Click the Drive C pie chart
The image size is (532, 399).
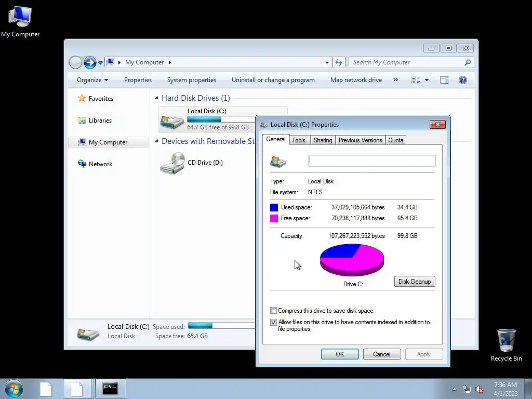click(352, 260)
